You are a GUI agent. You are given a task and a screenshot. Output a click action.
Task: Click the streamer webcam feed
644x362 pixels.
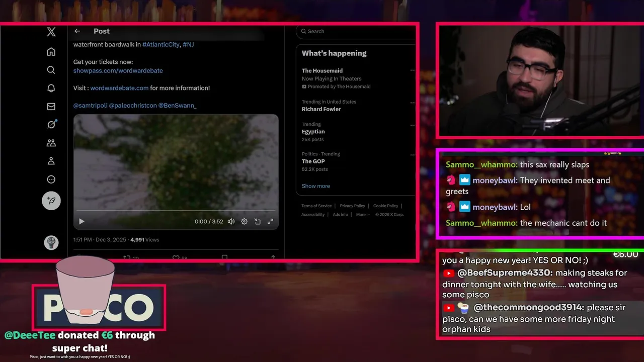click(541, 80)
